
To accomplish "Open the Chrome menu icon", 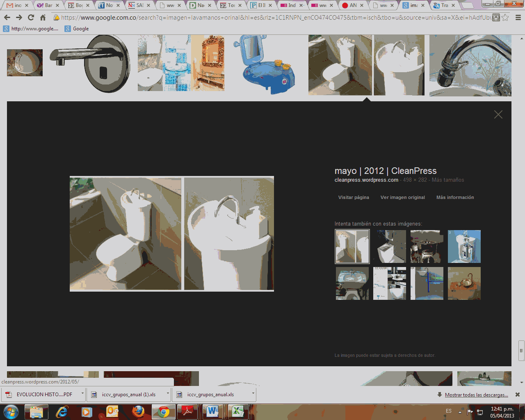I will 518,17.
